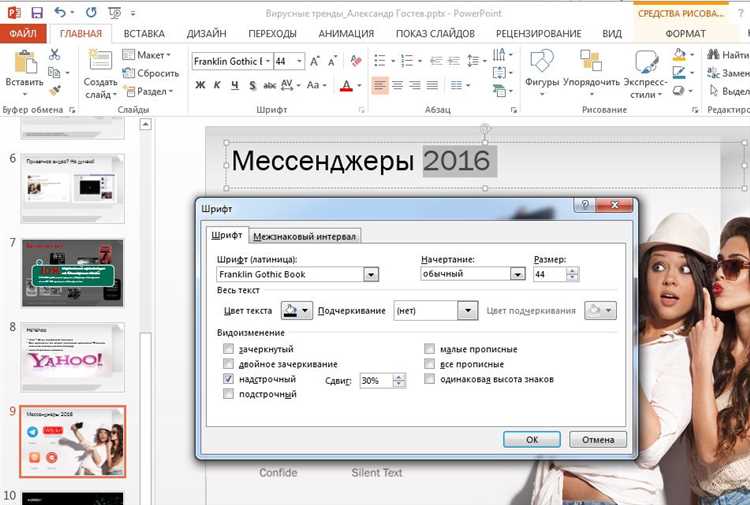Open the Фигуры shapes gallery
The image size is (750, 505).
point(542,73)
